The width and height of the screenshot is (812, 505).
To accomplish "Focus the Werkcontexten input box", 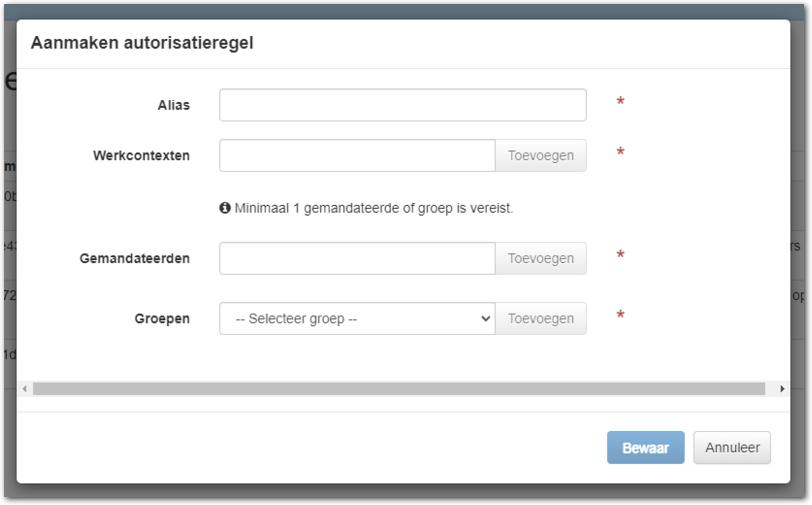I will coord(357,155).
